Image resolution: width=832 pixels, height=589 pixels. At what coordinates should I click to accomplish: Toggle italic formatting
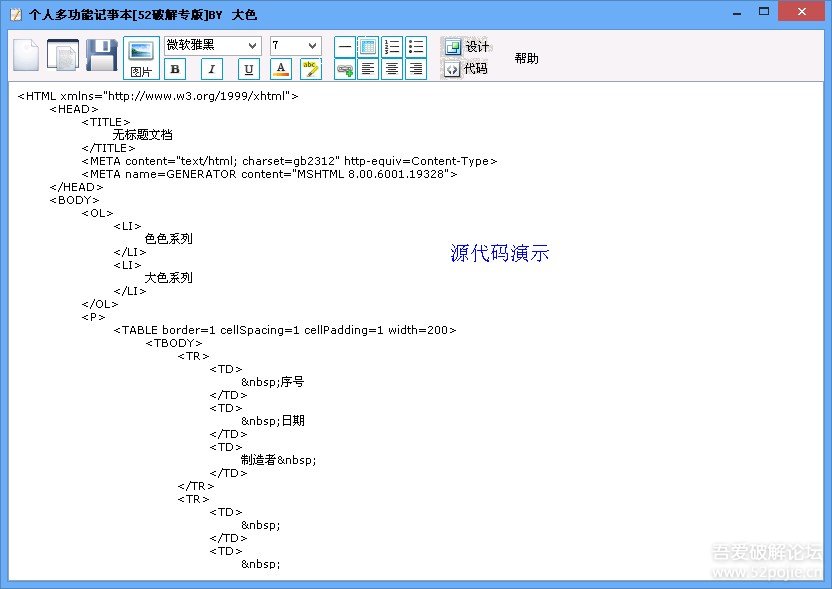tap(212, 69)
